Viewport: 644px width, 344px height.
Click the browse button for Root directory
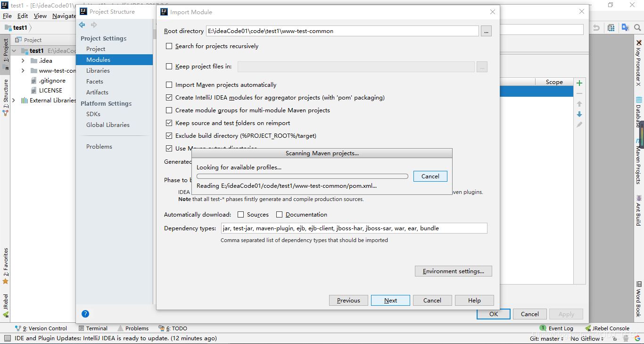pos(486,31)
